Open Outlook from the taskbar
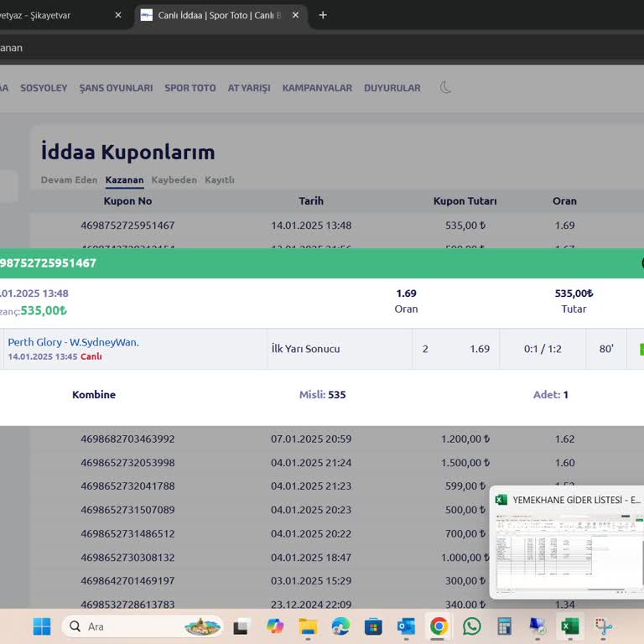The height and width of the screenshot is (644, 644). coord(406,626)
